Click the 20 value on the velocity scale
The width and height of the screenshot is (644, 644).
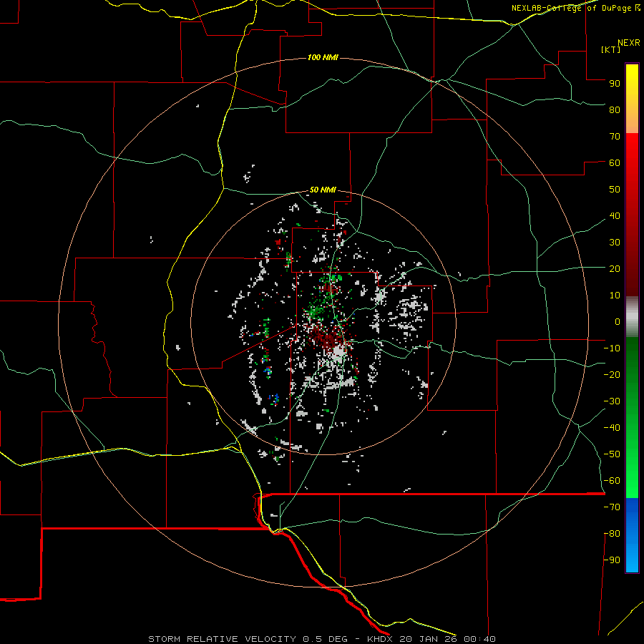click(615, 268)
